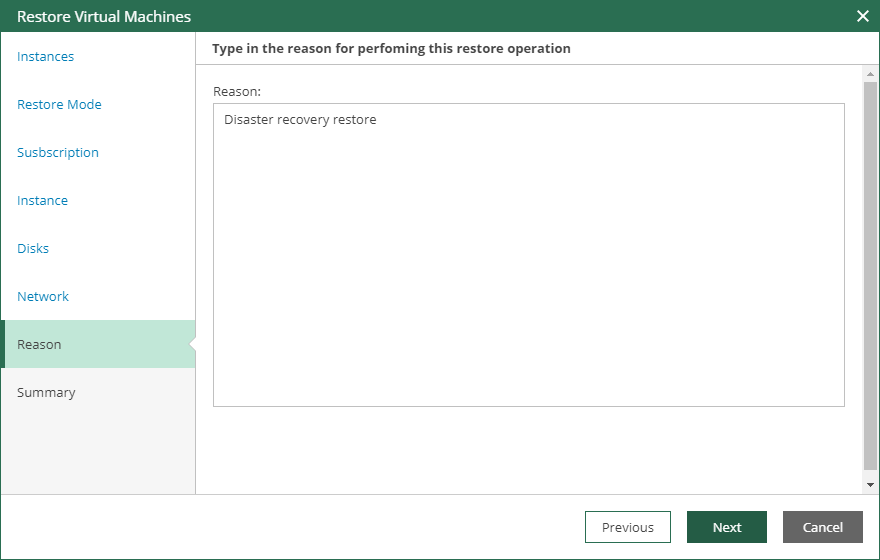Open the Disks step
880x560 pixels.
(x=33, y=249)
